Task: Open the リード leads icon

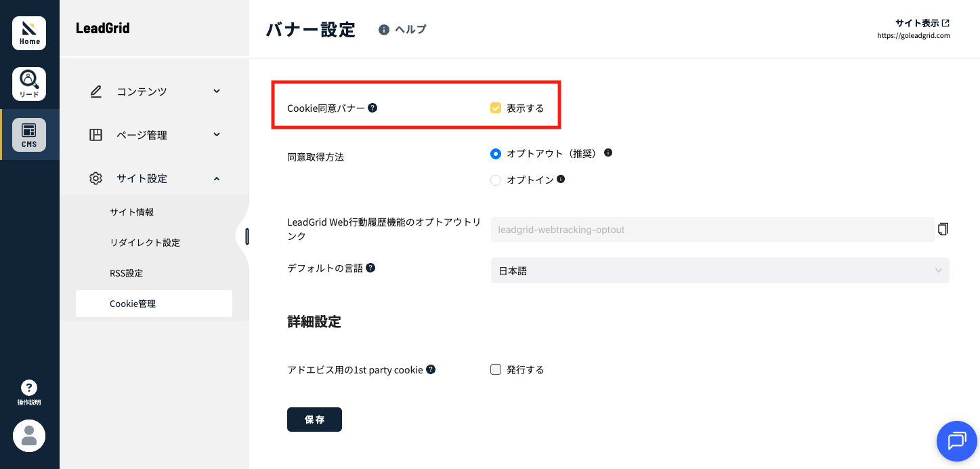Action: click(x=29, y=84)
